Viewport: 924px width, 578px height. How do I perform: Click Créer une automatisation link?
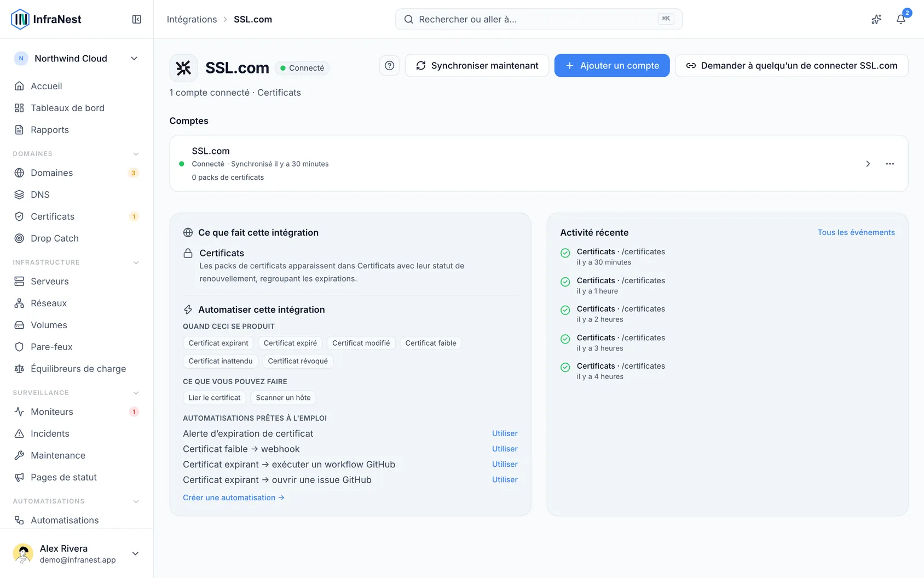(x=234, y=497)
